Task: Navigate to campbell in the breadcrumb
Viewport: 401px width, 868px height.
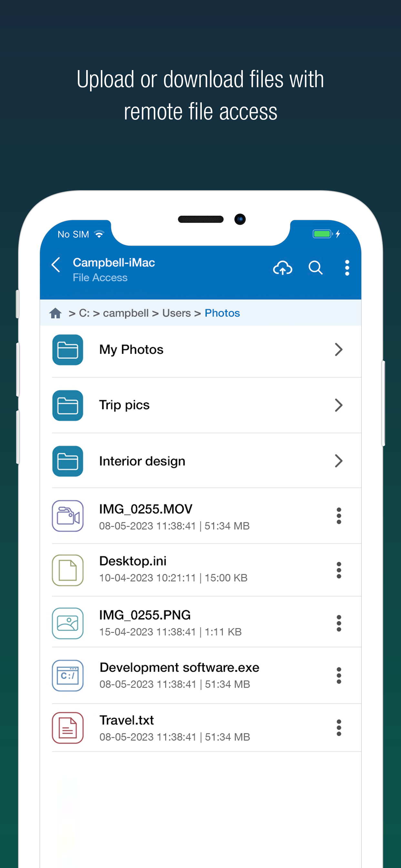Action: click(126, 313)
